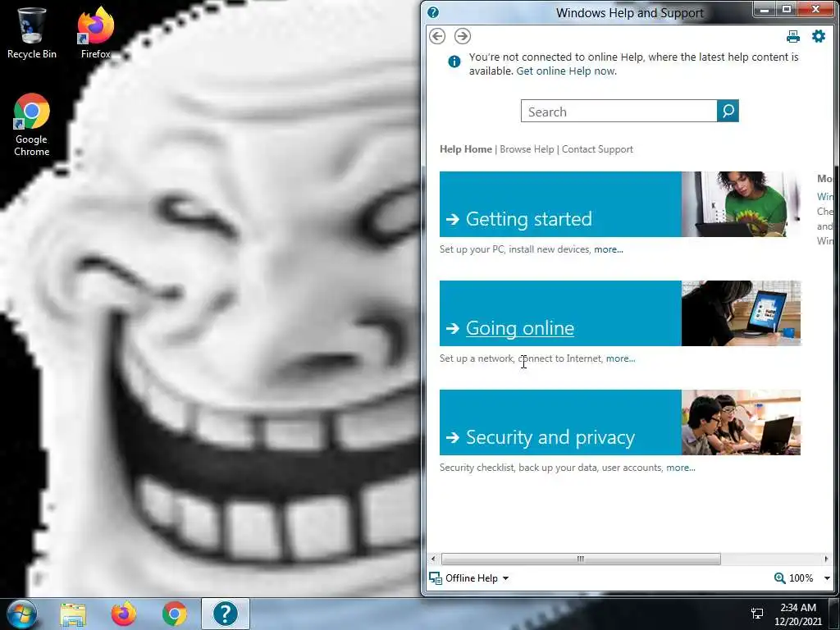Image resolution: width=840 pixels, height=630 pixels.
Task: Switch to Help and Support taskbar button
Action: [x=226, y=614]
